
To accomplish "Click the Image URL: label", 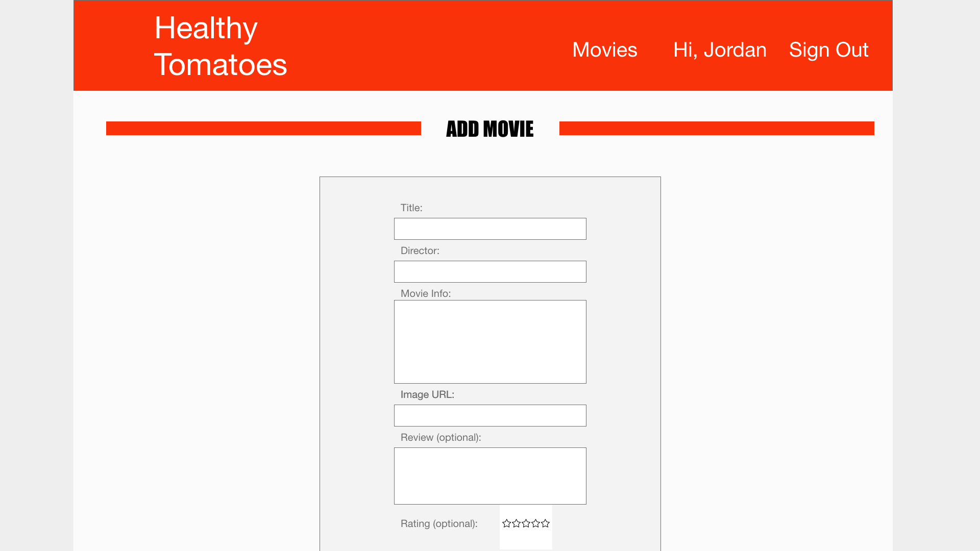I will (x=427, y=394).
